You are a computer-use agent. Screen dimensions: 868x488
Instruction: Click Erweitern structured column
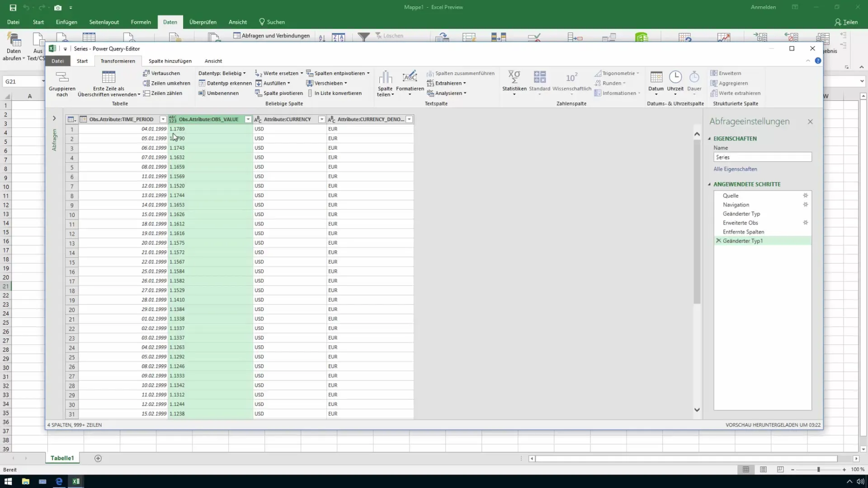726,73
